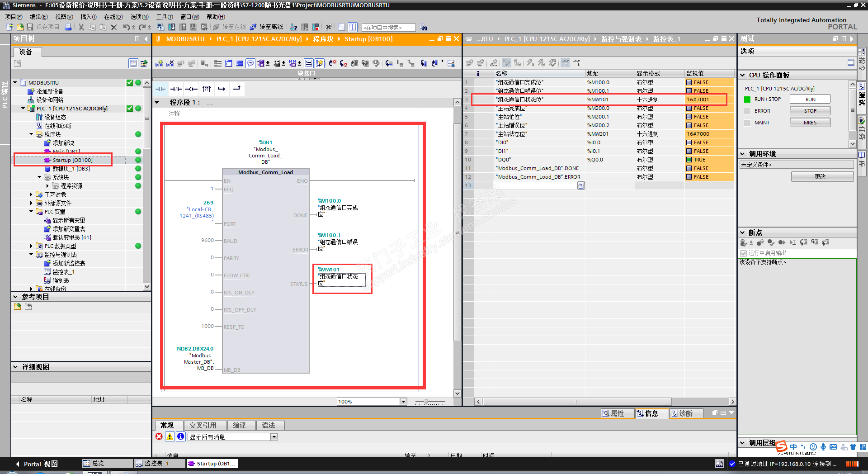Image resolution: width=868 pixels, height=474 pixels.
Task: Click the close branch arrow icon
Action: [x=237, y=89]
